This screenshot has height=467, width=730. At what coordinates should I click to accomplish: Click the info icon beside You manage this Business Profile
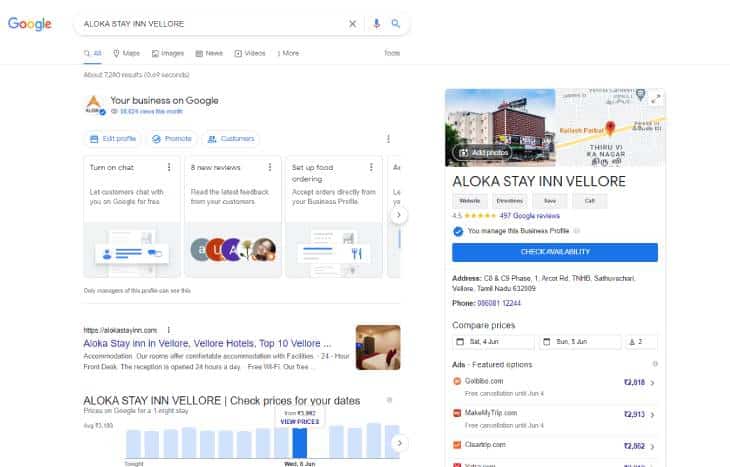[x=577, y=231]
